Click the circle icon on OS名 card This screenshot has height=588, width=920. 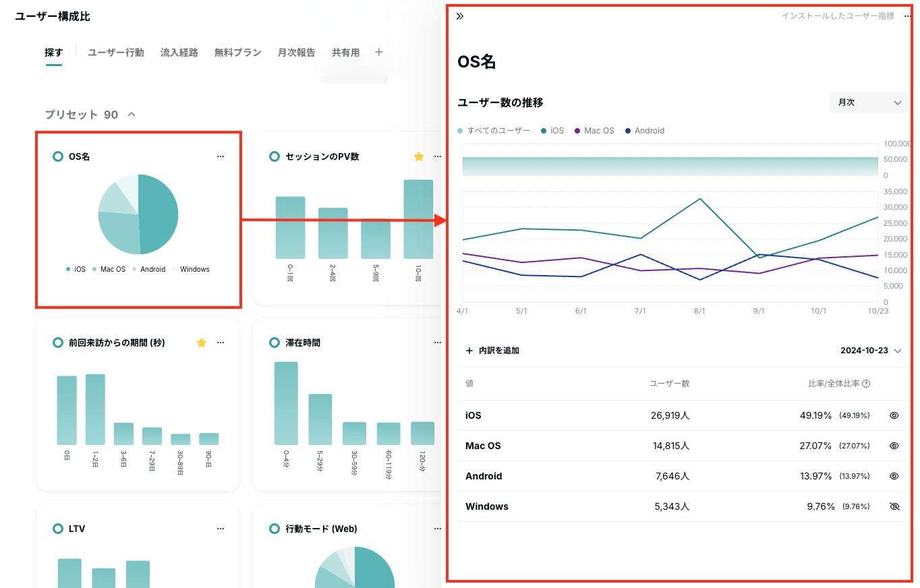58,156
